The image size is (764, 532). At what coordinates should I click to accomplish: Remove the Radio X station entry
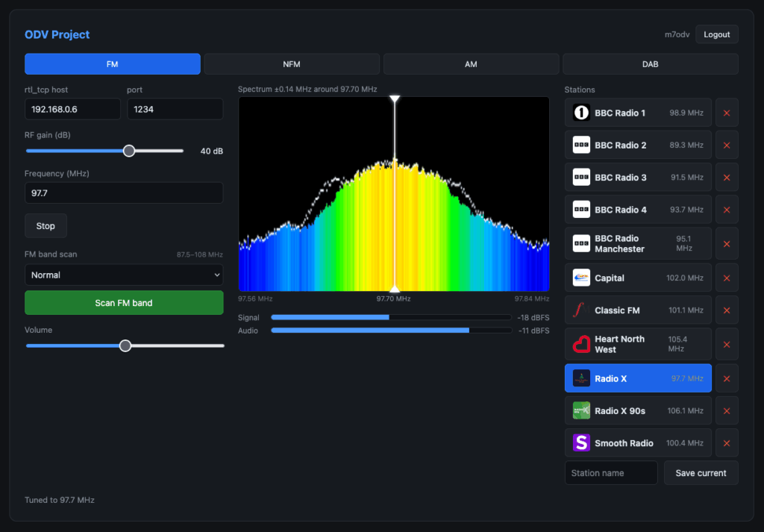click(727, 378)
